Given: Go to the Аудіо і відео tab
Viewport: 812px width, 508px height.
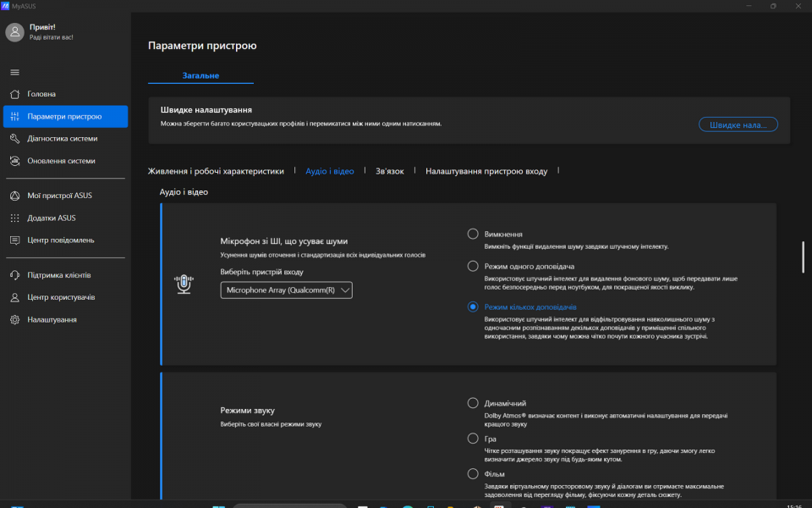Looking at the screenshot, I should click(x=330, y=171).
